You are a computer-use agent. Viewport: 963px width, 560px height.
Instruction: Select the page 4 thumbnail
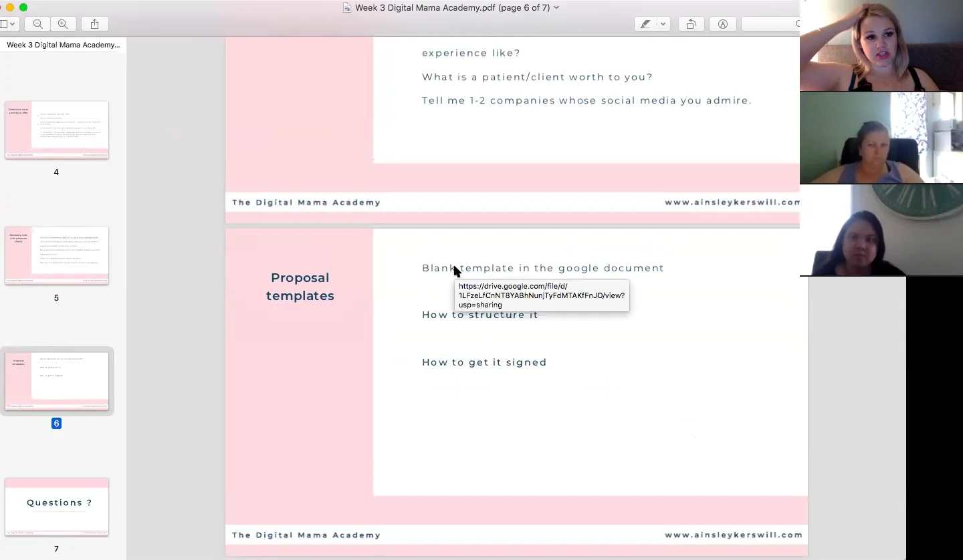(x=57, y=130)
